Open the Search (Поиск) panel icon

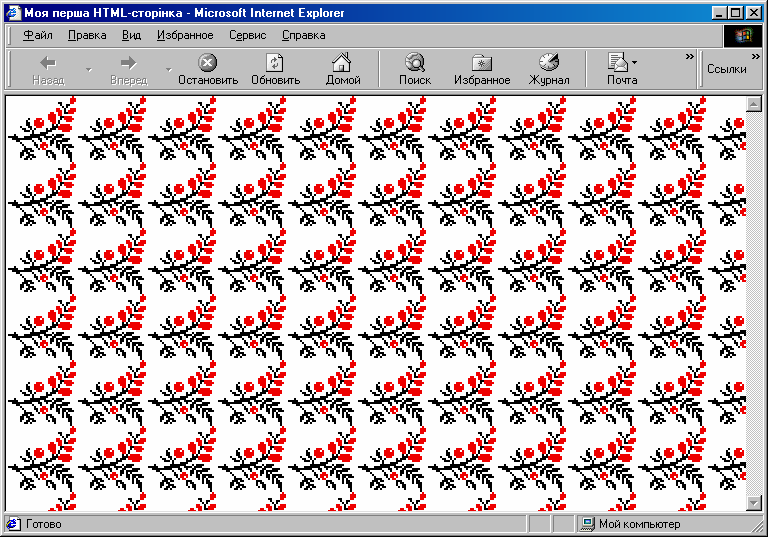[414, 63]
